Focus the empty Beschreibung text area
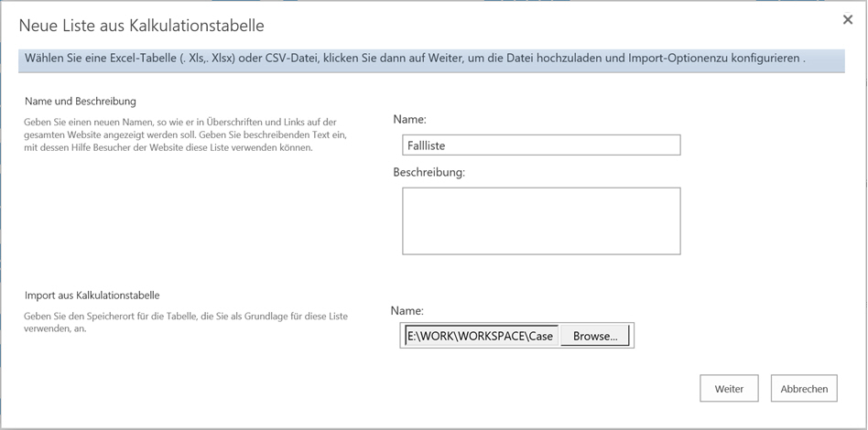Viewport: 868px width, 430px height. 541,220
